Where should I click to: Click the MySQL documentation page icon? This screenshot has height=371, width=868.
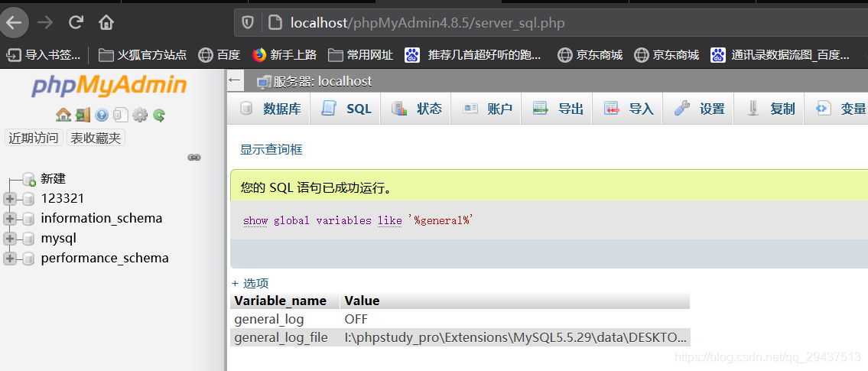coord(120,115)
